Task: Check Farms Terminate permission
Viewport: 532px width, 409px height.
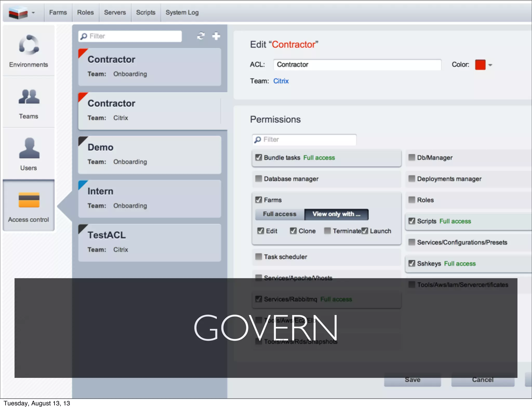Action: tap(328, 231)
